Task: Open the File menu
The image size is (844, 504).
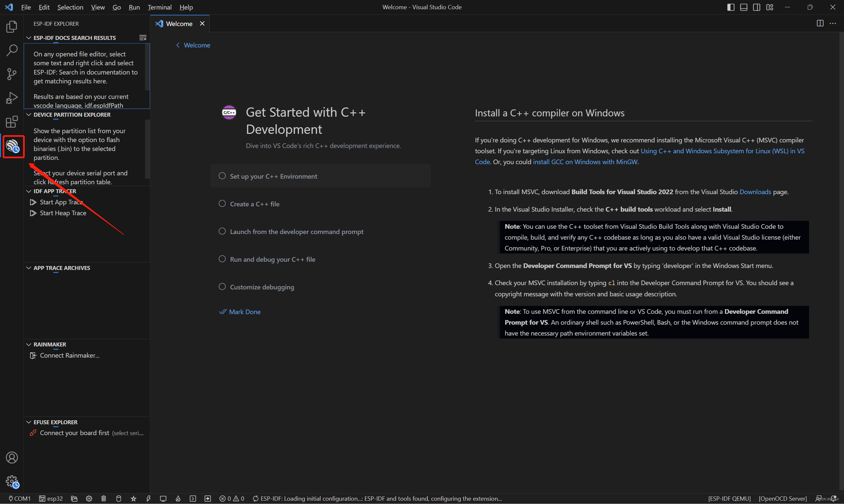Action: coord(26,7)
